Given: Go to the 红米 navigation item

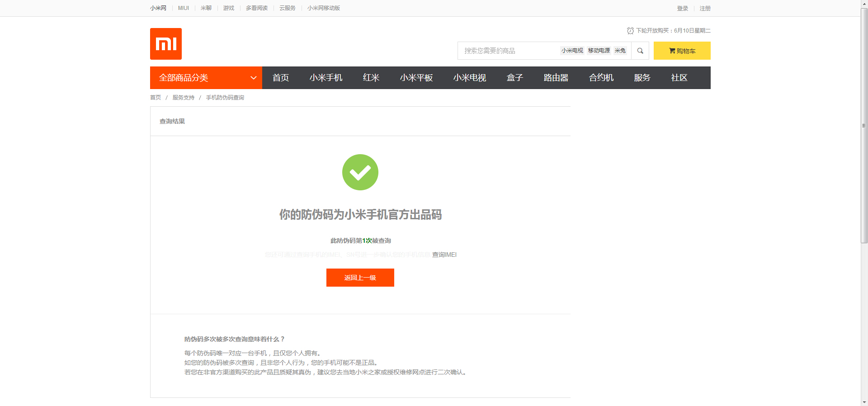Looking at the screenshot, I should point(371,78).
